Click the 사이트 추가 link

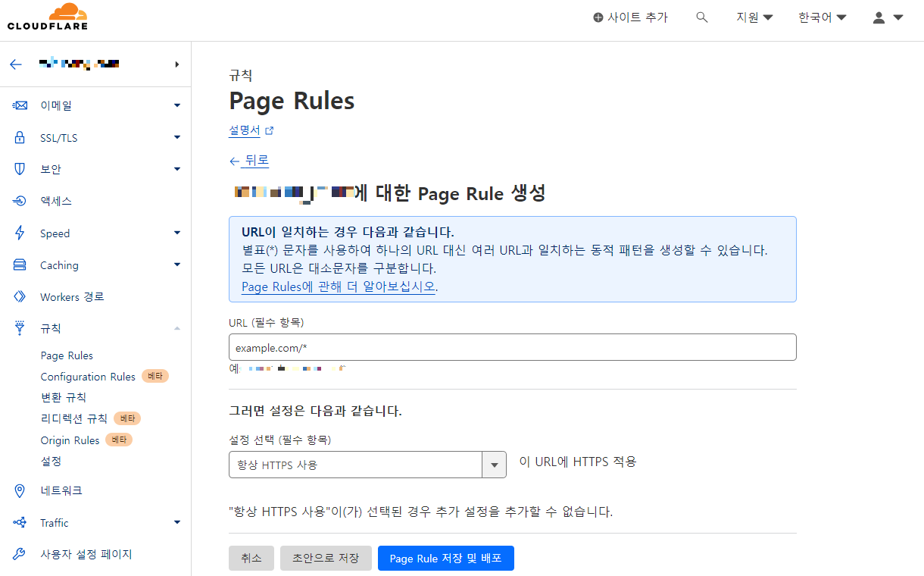tap(630, 17)
